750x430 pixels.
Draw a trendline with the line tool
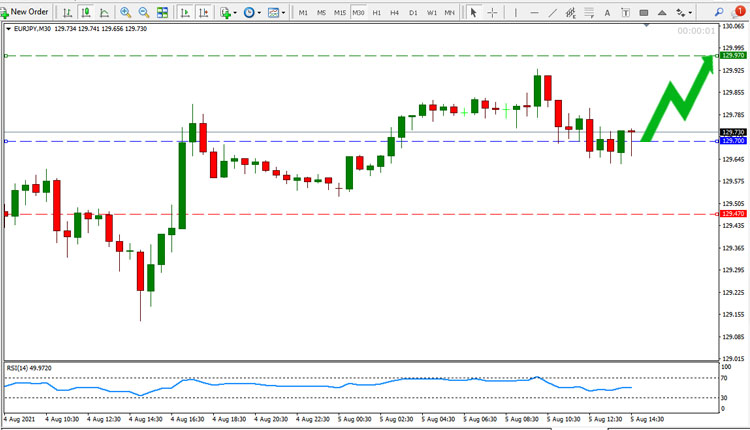pos(552,12)
